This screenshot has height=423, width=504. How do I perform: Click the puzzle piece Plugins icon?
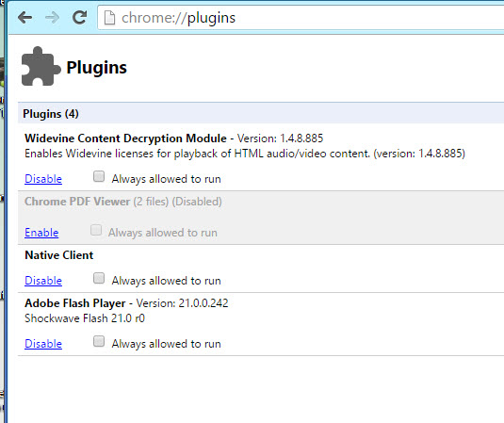click(x=41, y=67)
